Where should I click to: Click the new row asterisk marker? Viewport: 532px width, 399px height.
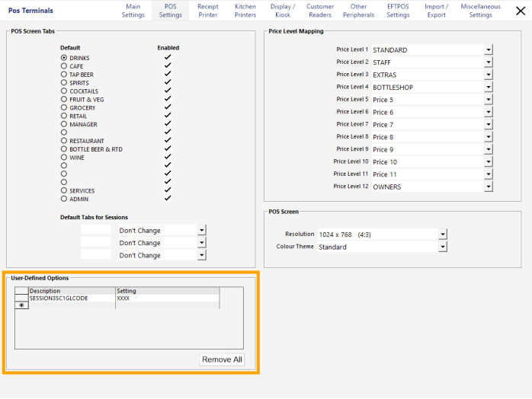21,305
